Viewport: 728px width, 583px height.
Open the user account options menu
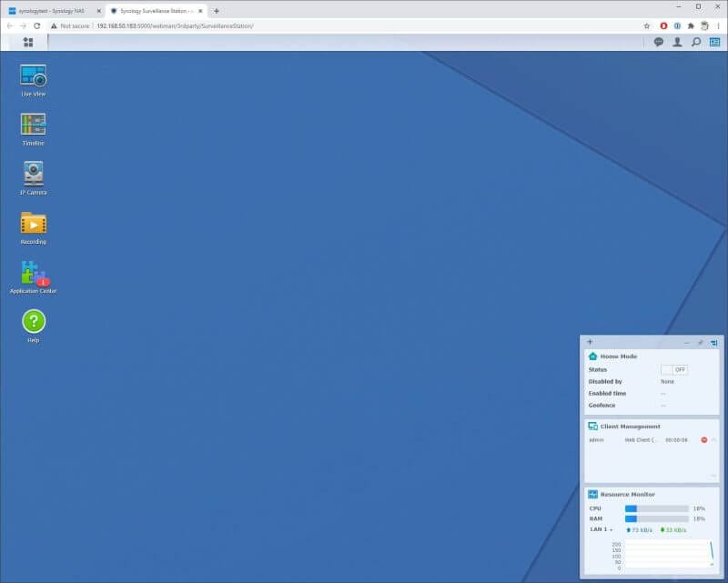(x=677, y=42)
